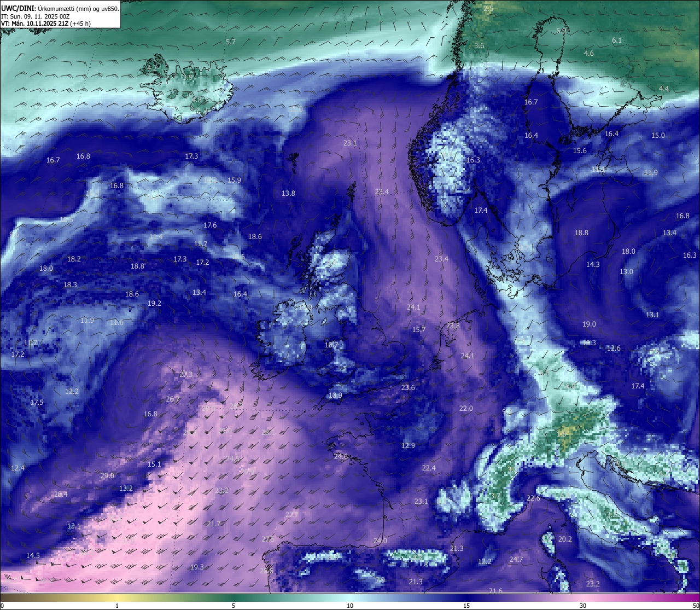
Task: Click the '15.0' value label
Action: pos(658,135)
